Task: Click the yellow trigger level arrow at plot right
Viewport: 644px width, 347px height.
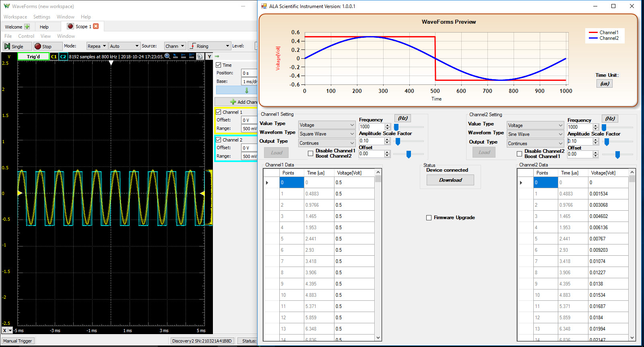Action: click(202, 193)
